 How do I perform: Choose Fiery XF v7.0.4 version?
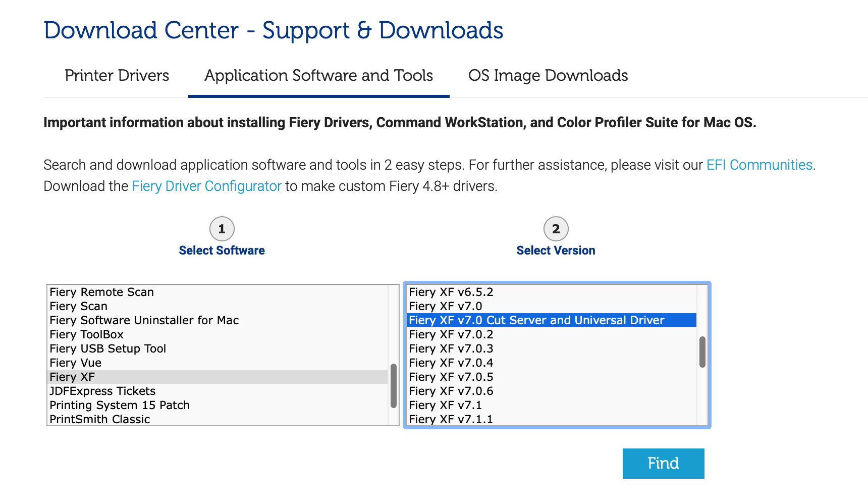pyautogui.click(x=451, y=363)
